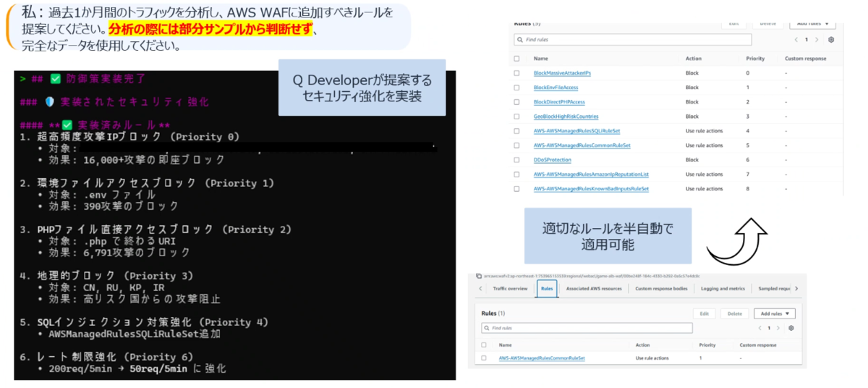Open table settings gear in Rules (1) panel

pos(791,328)
